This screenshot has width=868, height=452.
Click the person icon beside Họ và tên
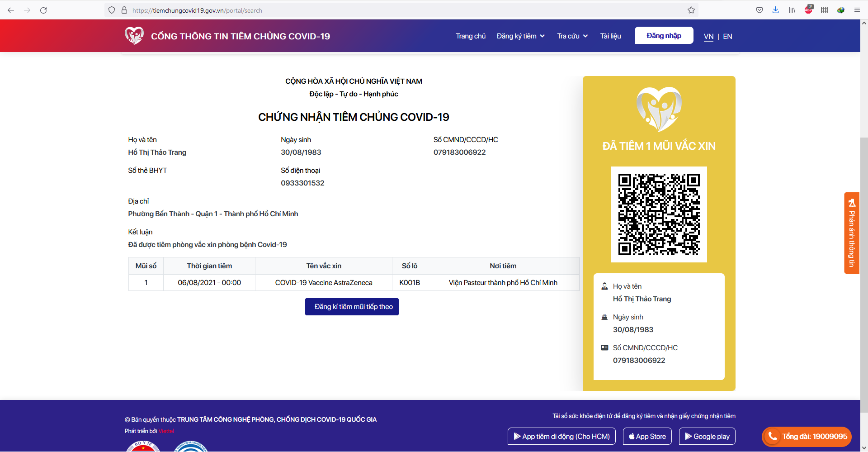[x=604, y=286]
